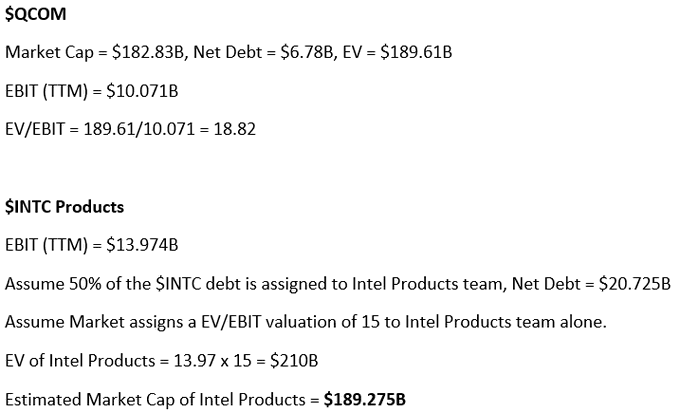
Task: Click the 13.97 x 15 calculation
Action: pos(212,361)
